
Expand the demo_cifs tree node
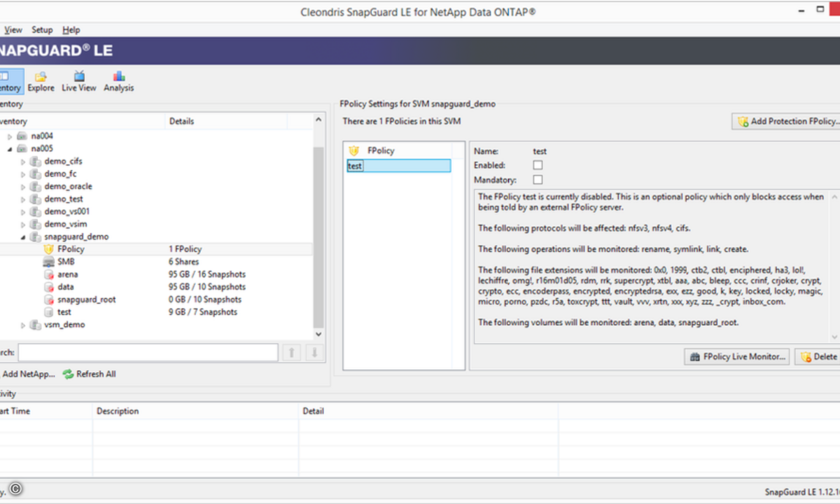click(x=23, y=162)
